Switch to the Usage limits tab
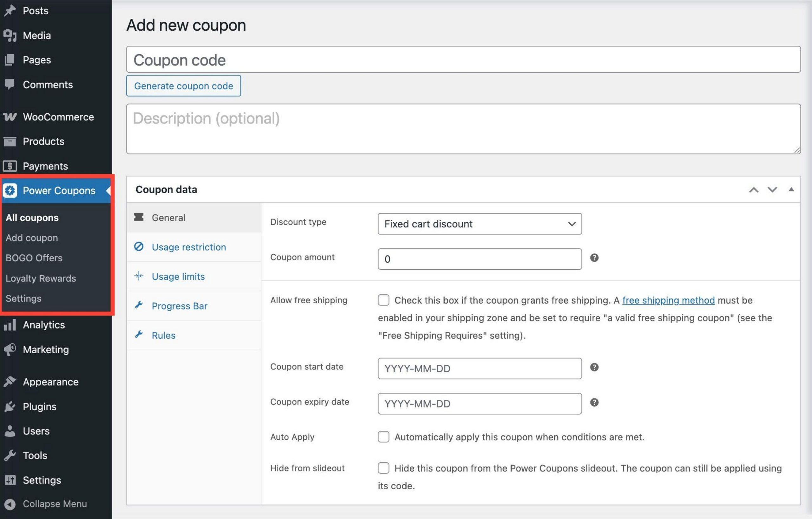 coord(194,277)
